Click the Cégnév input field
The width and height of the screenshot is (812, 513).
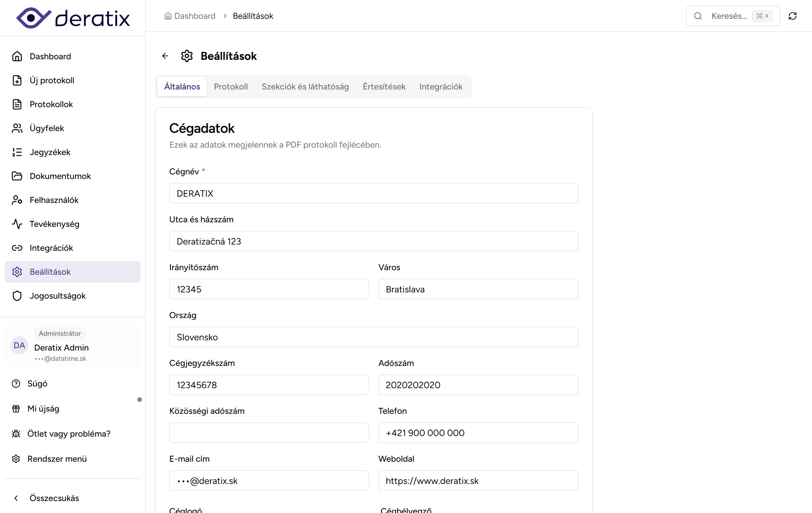click(373, 193)
